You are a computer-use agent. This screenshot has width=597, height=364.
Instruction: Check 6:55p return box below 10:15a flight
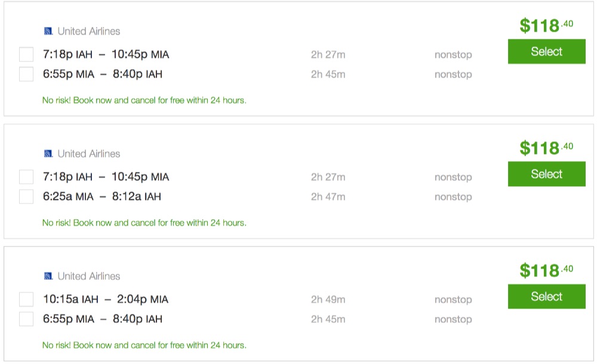tap(26, 319)
